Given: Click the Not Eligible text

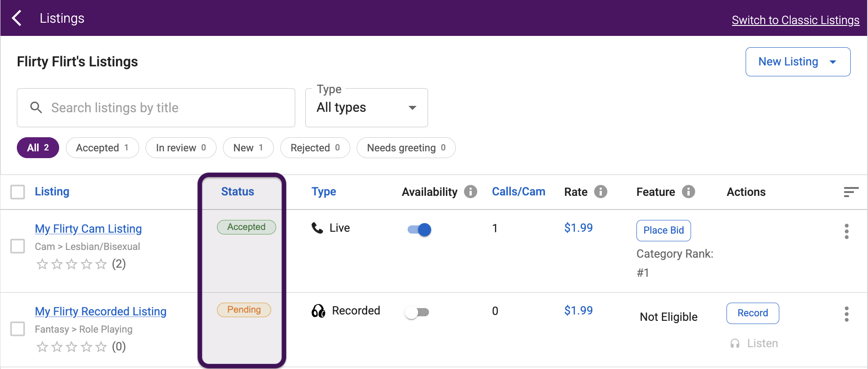Looking at the screenshot, I should pyautogui.click(x=669, y=317).
